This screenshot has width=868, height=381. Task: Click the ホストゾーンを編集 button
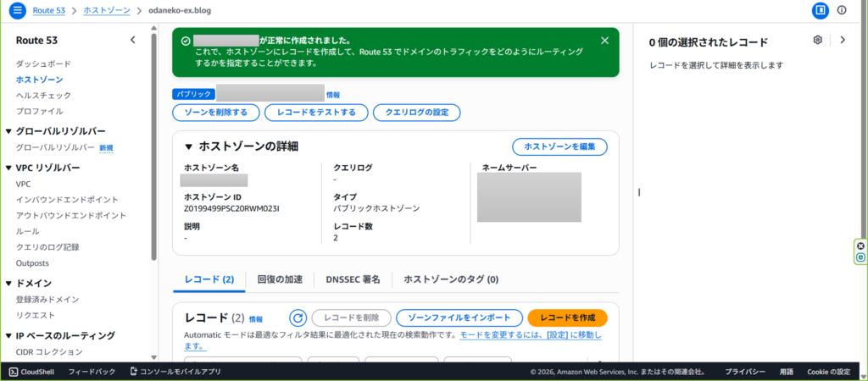coord(559,146)
